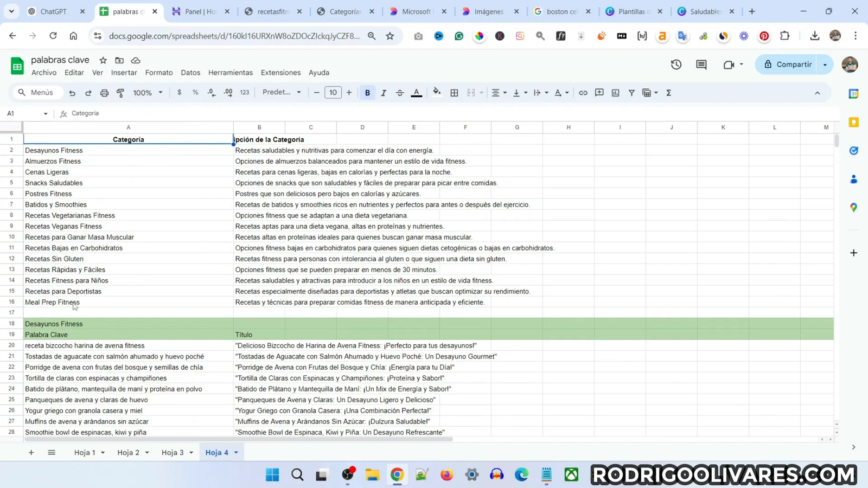Insert a link using the toolbar icon
868x488 pixels.
583,92
